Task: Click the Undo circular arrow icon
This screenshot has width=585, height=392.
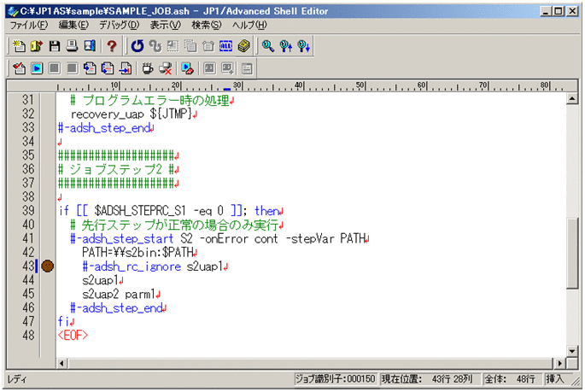Action: tap(137, 46)
